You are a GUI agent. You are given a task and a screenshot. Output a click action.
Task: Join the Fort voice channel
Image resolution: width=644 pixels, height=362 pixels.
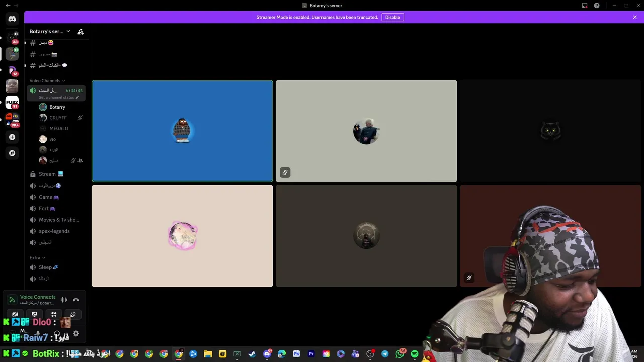point(56,208)
